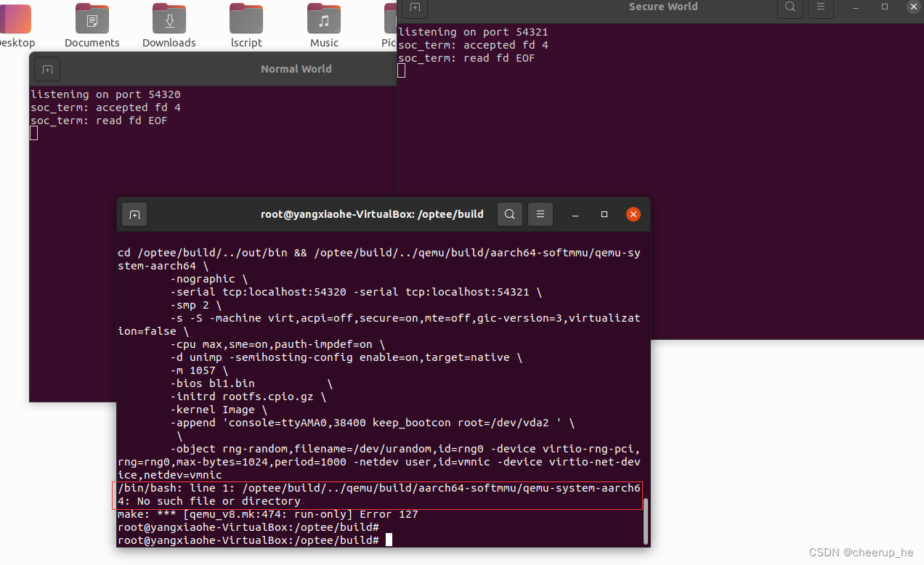Click 'soc_term: read fd EOF' in Normal World

[99, 121]
